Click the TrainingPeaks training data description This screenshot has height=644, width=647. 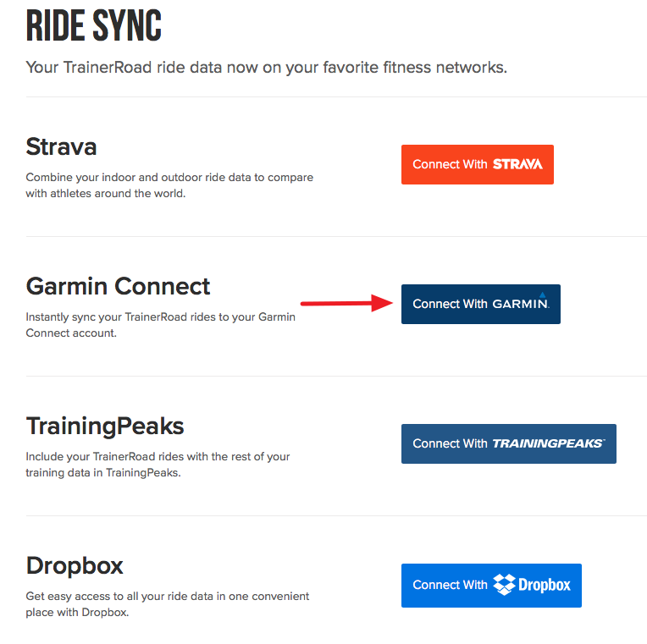point(158,465)
